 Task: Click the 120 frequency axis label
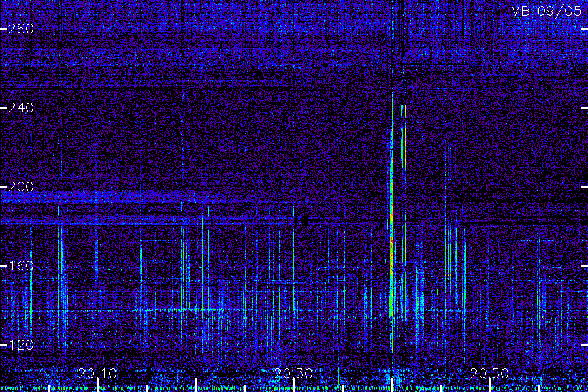click(21, 345)
